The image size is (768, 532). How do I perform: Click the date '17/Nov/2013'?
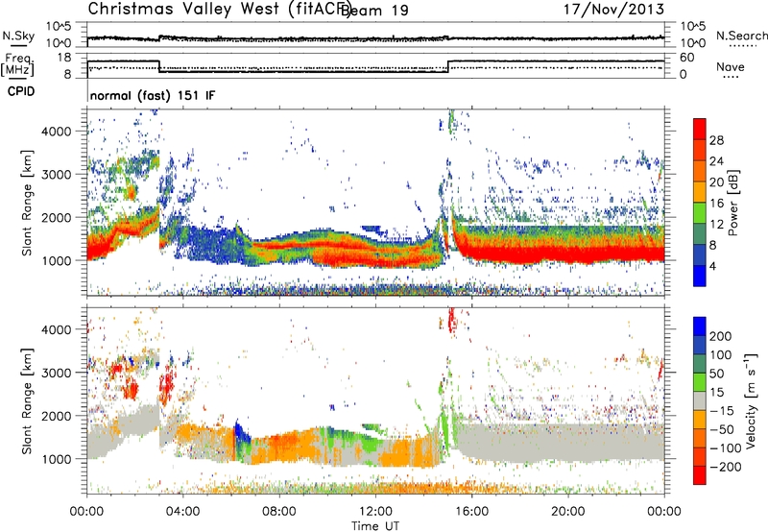click(613, 9)
